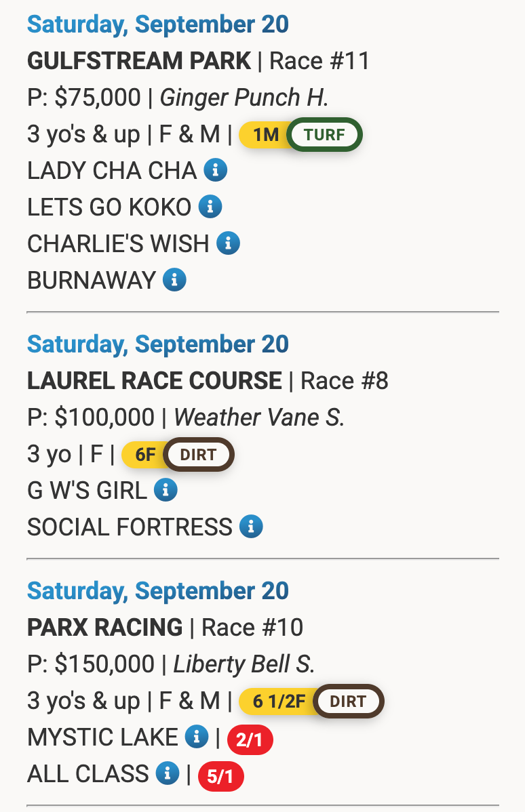The image size is (525, 812).
Task: Click DIRT badge in Laurel Race Course entry
Action: pyautogui.click(x=199, y=454)
